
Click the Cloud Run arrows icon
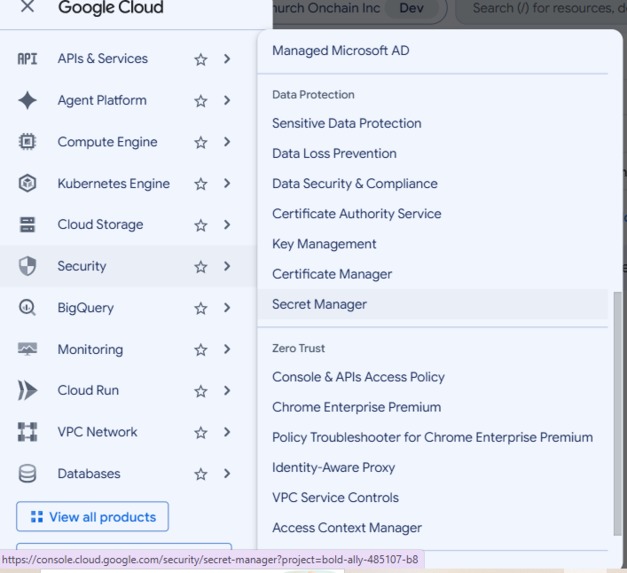[x=27, y=390]
